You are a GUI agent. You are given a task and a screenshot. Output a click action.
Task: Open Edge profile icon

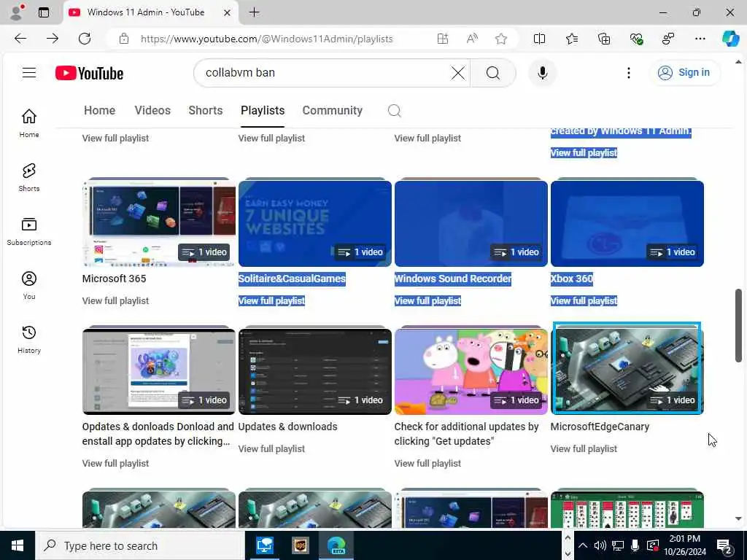pos(16,12)
